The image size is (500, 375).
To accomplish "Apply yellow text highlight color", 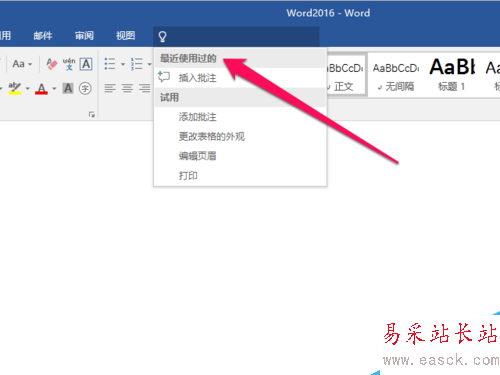I will pyautogui.click(x=15, y=88).
